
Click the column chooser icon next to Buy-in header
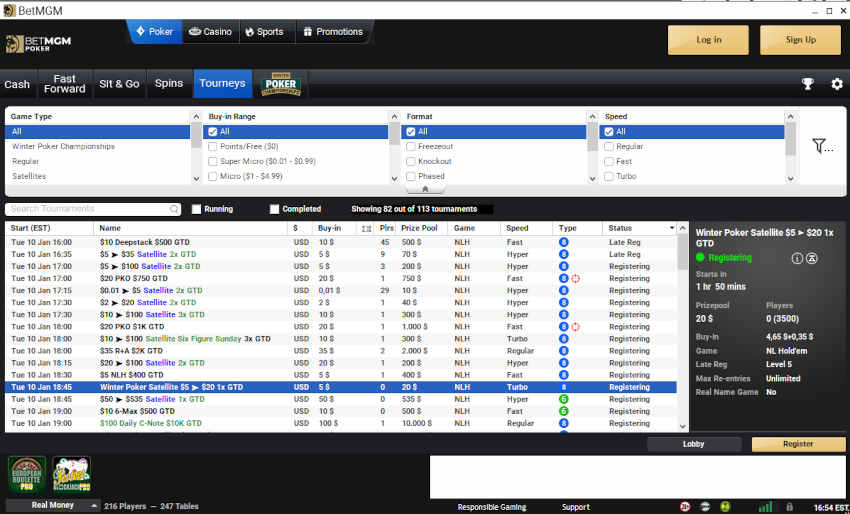coord(366,229)
